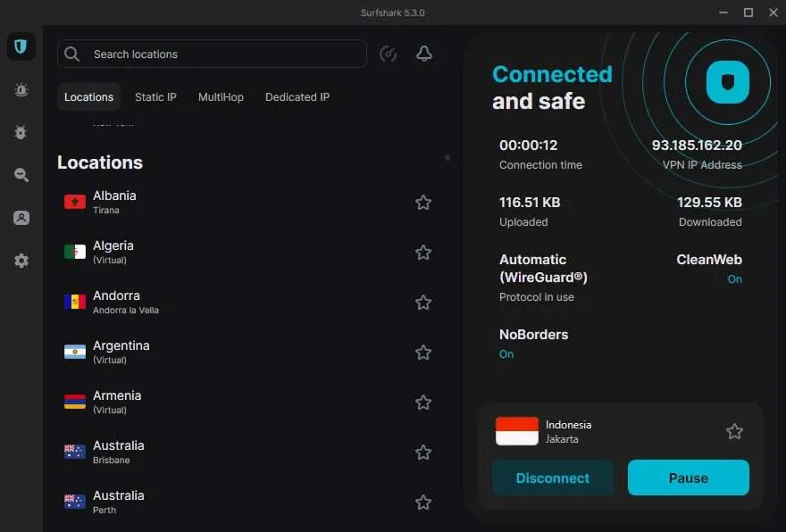Viewport: 786px width, 532px height.
Task: Select Algeria (Virtual) location
Action: (248, 253)
